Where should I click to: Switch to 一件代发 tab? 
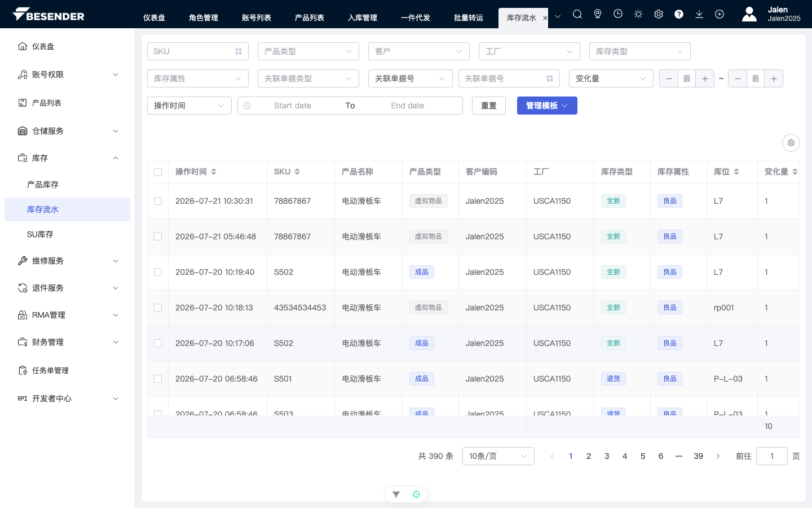416,18
